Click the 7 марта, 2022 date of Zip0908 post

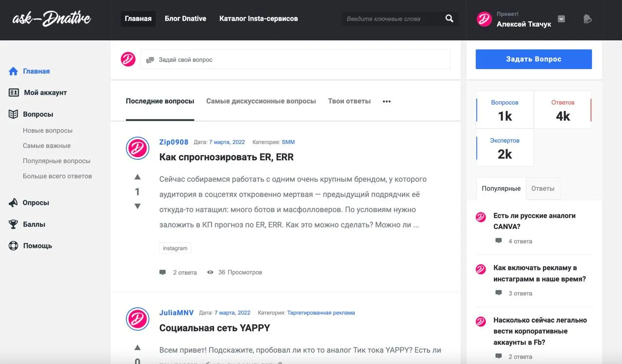227,142
